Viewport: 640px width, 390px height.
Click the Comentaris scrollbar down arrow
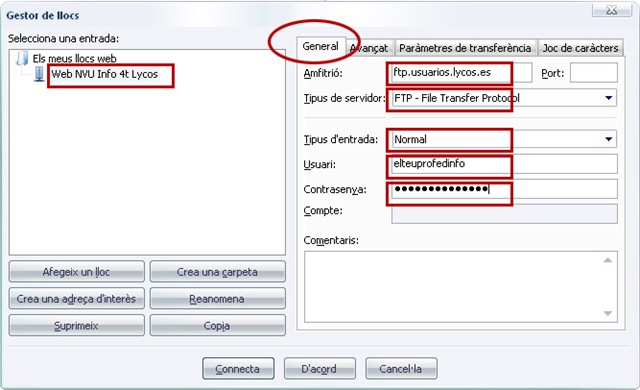608,313
